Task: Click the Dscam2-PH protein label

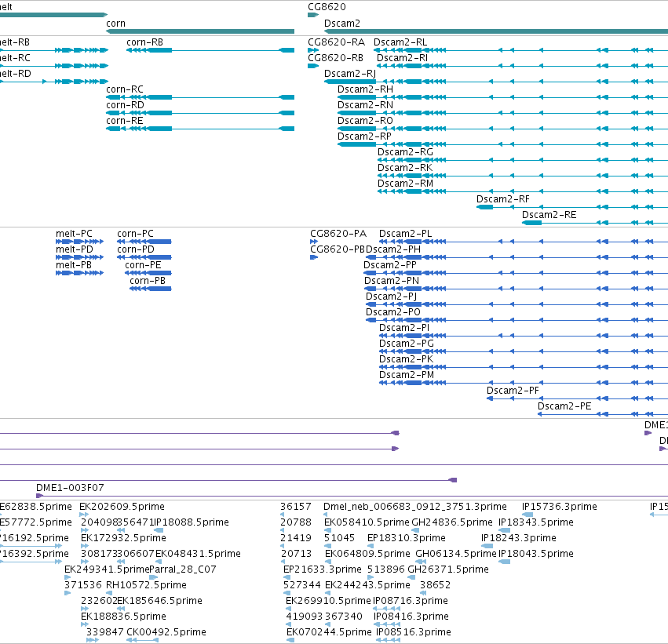Action: tap(393, 249)
